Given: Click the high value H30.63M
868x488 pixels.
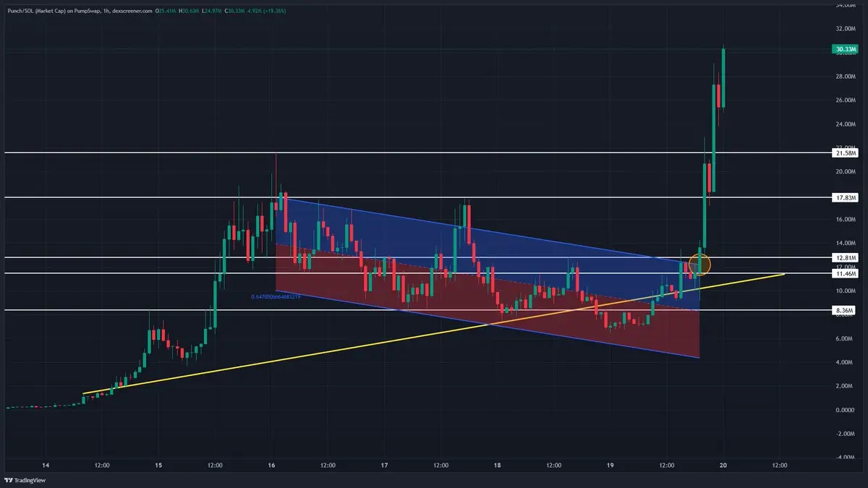Looking at the screenshot, I should (x=189, y=11).
